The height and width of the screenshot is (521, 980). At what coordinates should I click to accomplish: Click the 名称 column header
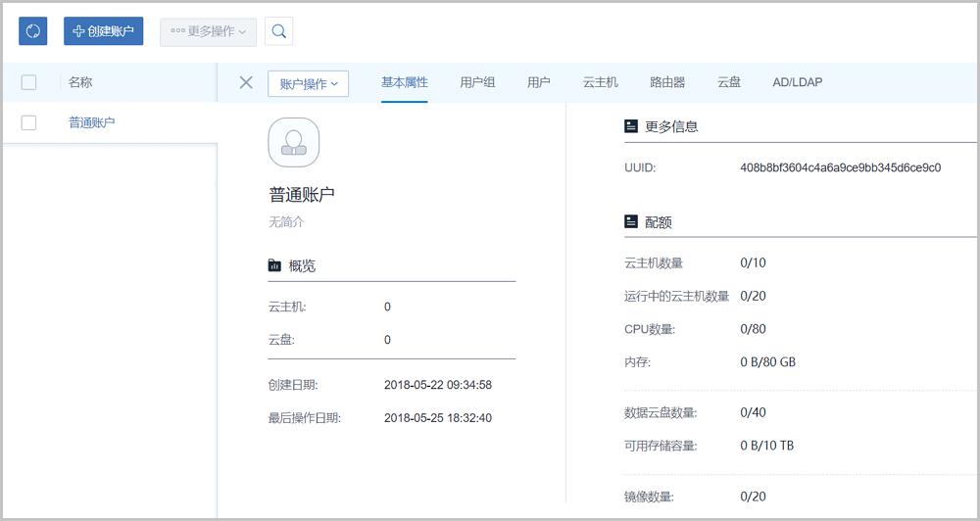[80, 82]
